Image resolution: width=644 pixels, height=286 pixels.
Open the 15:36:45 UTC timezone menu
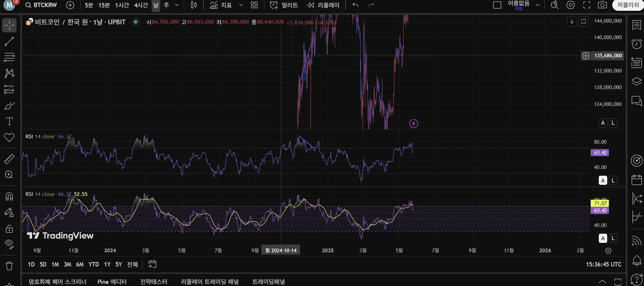tap(603, 264)
